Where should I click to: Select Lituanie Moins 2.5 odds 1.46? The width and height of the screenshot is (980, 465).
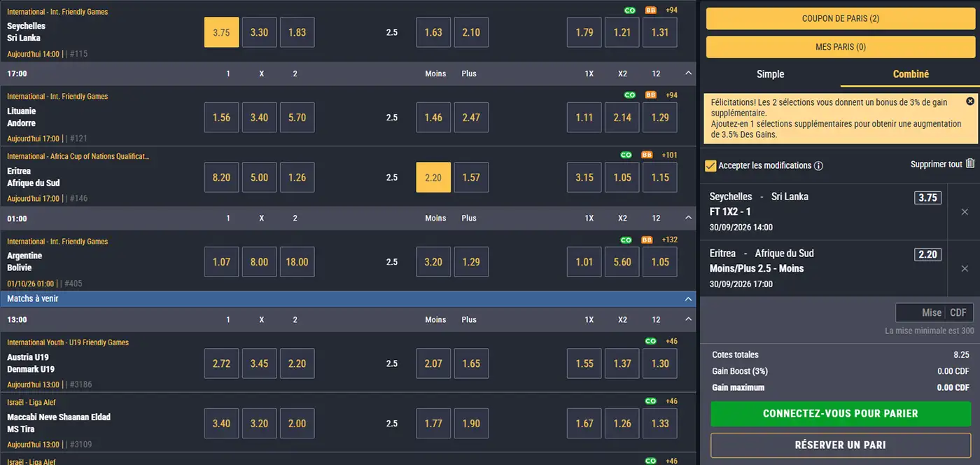coord(433,117)
